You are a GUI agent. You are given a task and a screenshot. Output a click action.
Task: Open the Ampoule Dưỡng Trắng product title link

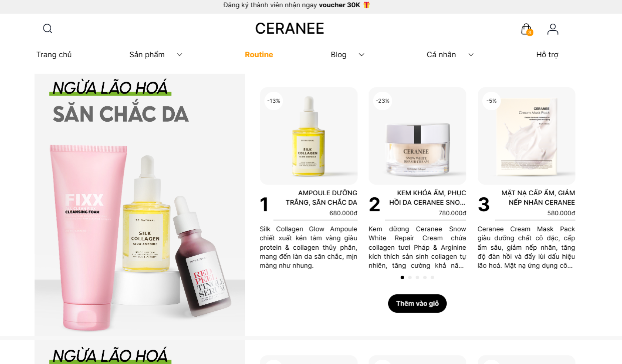[x=321, y=197]
